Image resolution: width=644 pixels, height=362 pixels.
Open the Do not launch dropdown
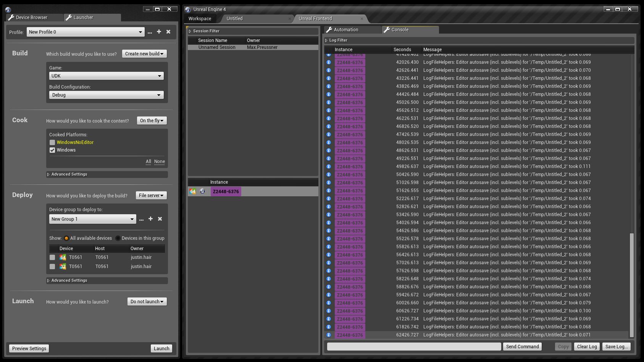[x=147, y=301]
